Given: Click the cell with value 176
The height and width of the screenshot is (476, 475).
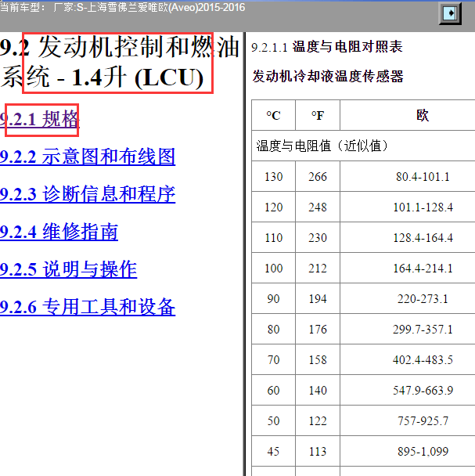Looking at the screenshot, I should point(318,330).
